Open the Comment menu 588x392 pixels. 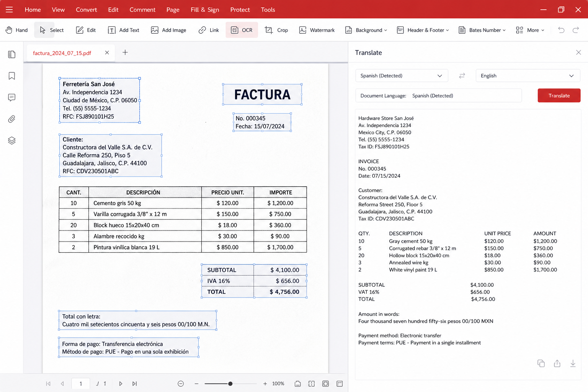[142, 10]
